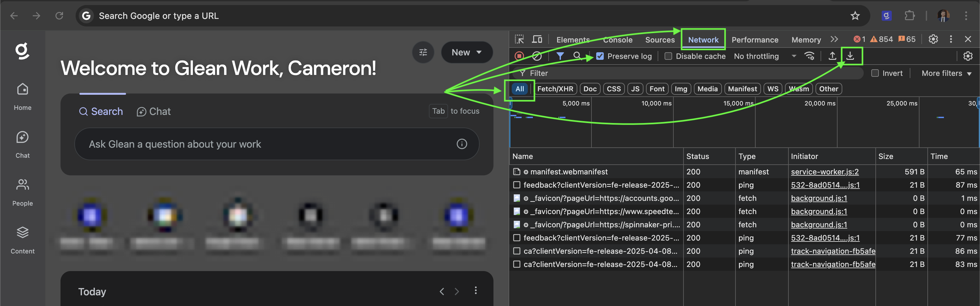Open the No throttling dropdown
This screenshot has height=306, width=980.
pos(765,56)
